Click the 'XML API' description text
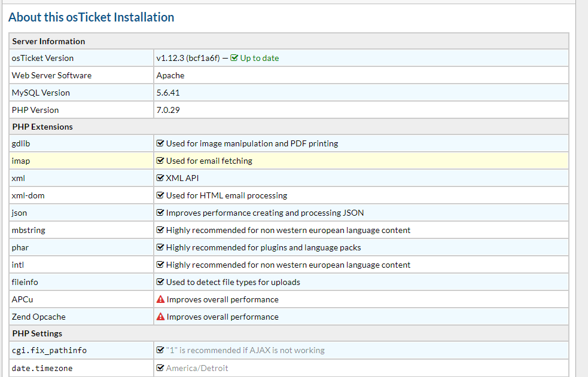This screenshot has height=377, width=588. tap(182, 178)
